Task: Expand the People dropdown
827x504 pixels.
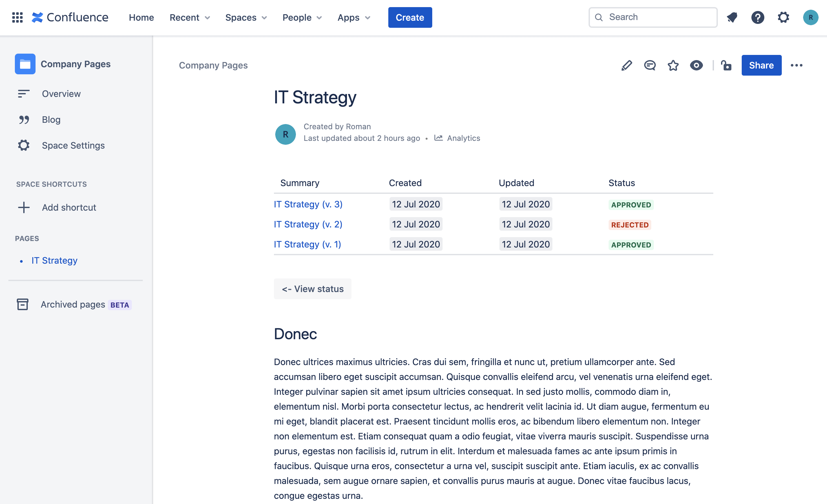Action: click(302, 17)
